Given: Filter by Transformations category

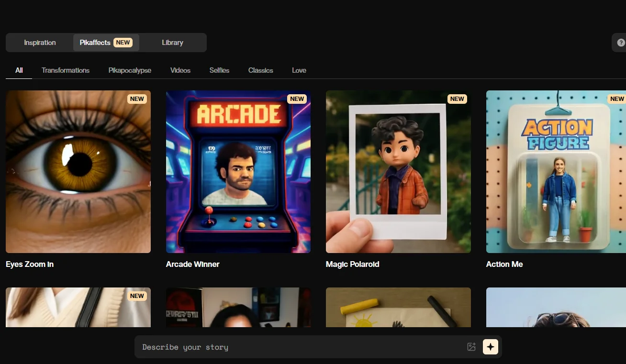Looking at the screenshot, I should click(x=66, y=70).
